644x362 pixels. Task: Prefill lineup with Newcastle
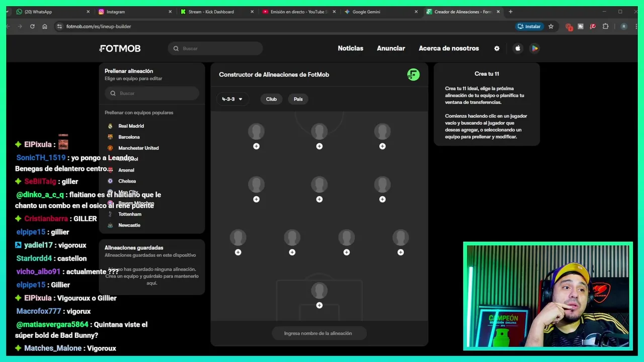152,225
